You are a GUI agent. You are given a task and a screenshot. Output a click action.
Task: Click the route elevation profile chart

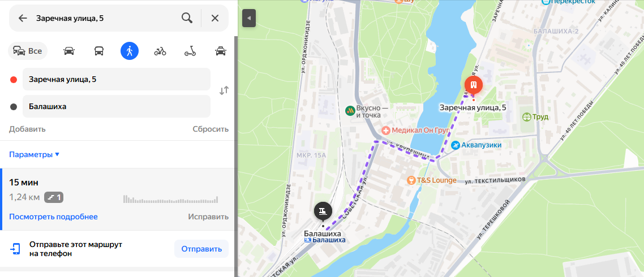pyautogui.click(x=170, y=200)
